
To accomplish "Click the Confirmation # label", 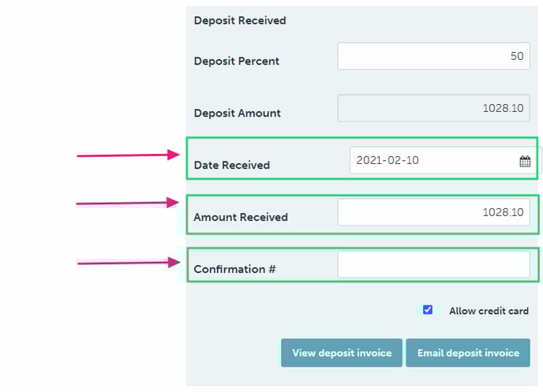I will point(235,269).
